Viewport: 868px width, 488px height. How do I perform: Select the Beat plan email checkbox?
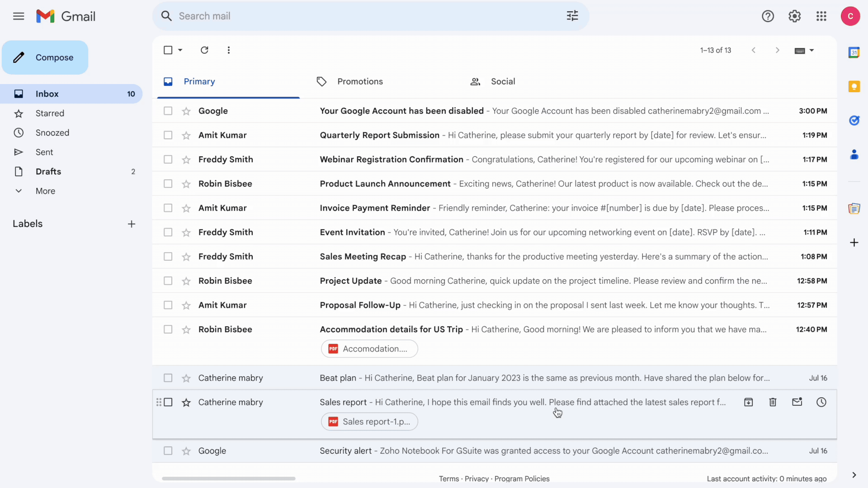[168, 378]
